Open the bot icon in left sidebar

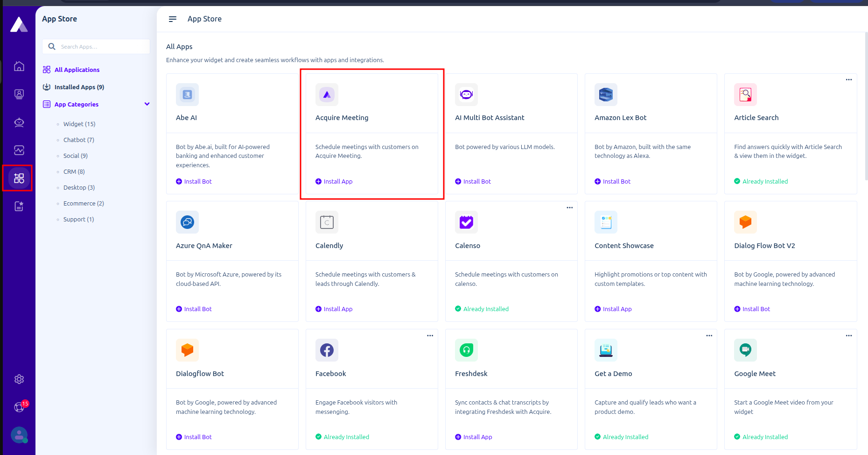19,122
